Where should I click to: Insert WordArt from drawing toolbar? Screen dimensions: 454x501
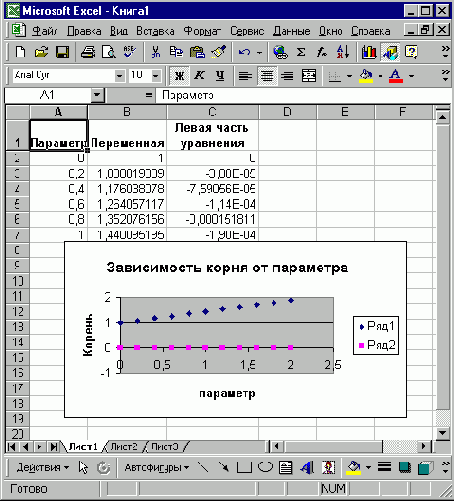(x=307, y=468)
